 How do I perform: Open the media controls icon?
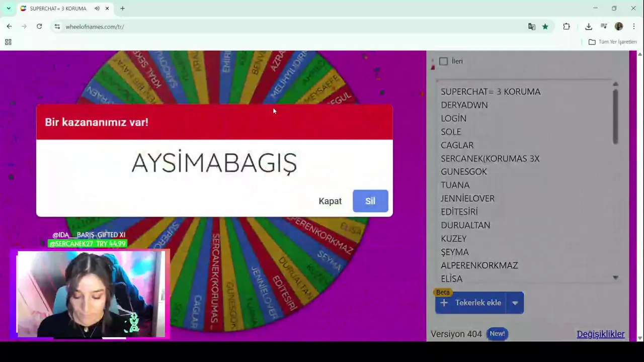[x=604, y=27]
